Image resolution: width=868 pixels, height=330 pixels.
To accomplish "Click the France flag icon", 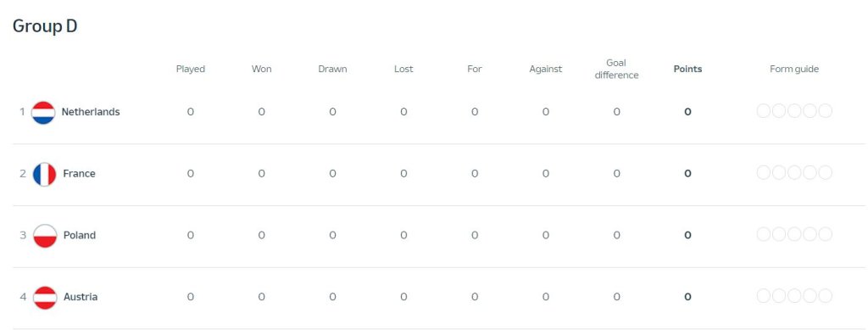I will (x=44, y=175).
